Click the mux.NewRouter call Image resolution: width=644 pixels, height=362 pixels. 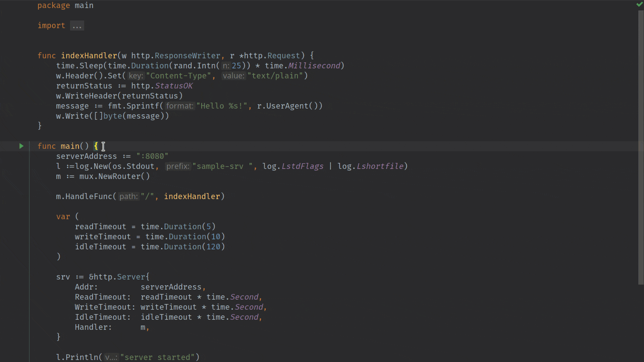[114, 176]
